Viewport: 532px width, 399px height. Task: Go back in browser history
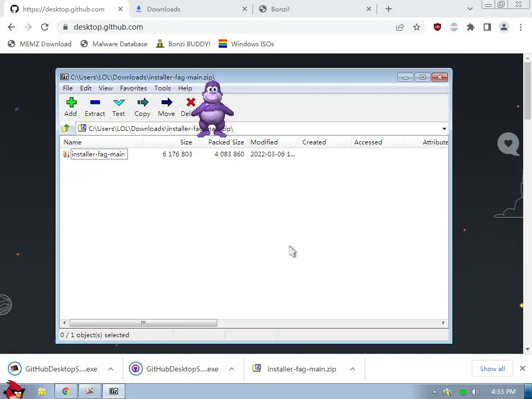(11, 27)
